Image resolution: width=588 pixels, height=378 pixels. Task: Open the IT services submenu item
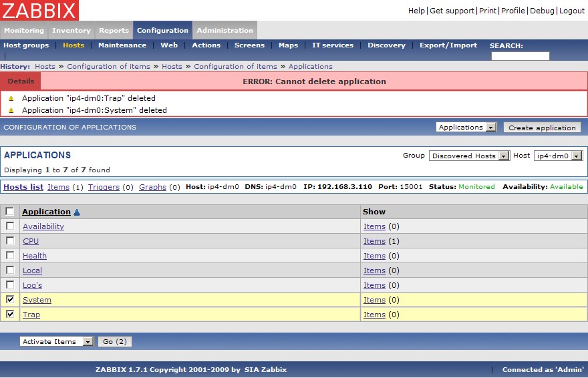[333, 45]
